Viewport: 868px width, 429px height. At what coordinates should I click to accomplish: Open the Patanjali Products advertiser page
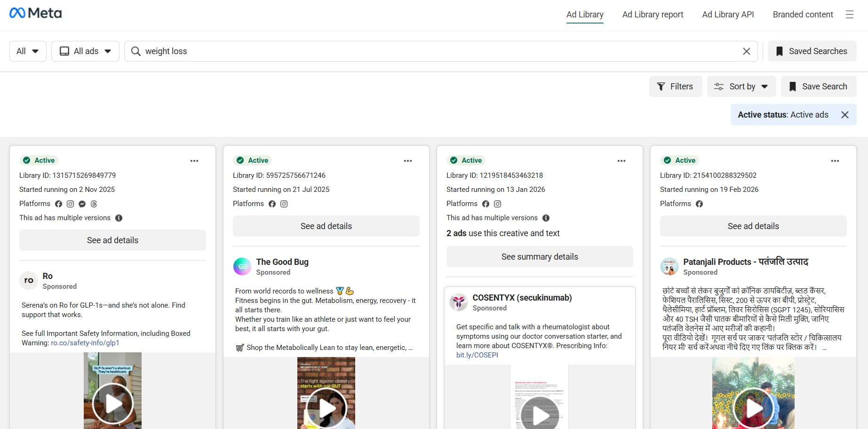pos(746,262)
